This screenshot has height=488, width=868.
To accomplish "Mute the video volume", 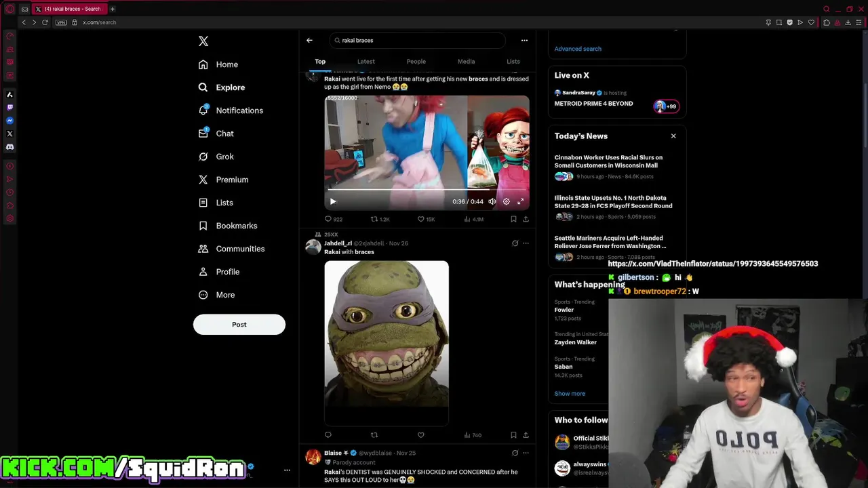I will click(492, 201).
